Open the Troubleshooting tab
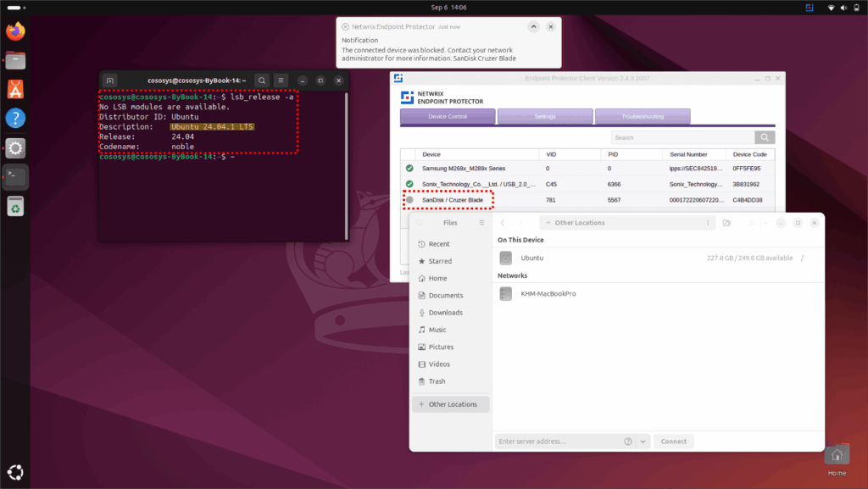The image size is (868, 489). coord(643,117)
